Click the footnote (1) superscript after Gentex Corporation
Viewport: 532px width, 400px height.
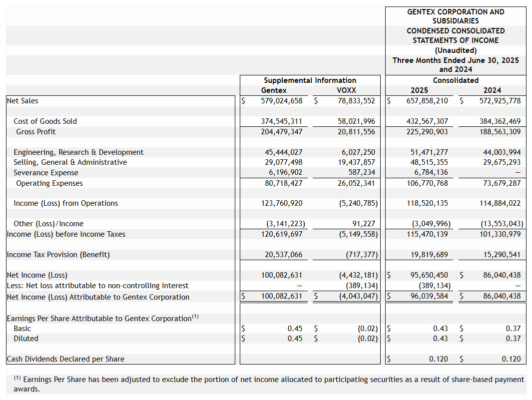[x=195, y=317]
